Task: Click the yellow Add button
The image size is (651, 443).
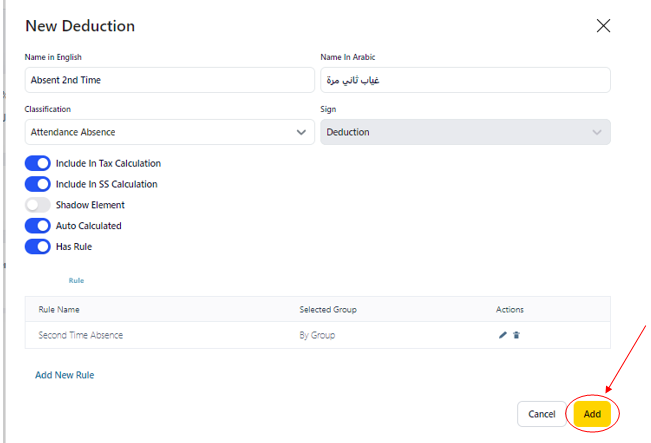Action: [592, 414]
